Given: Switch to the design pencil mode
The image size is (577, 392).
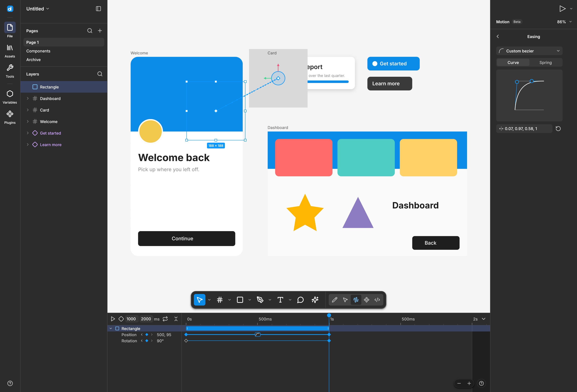Looking at the screenshot, I should (334, 300).
